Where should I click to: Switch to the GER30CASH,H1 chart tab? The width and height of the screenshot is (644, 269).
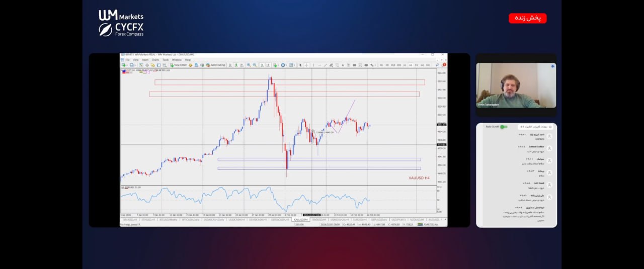click(x=280, y=219)
